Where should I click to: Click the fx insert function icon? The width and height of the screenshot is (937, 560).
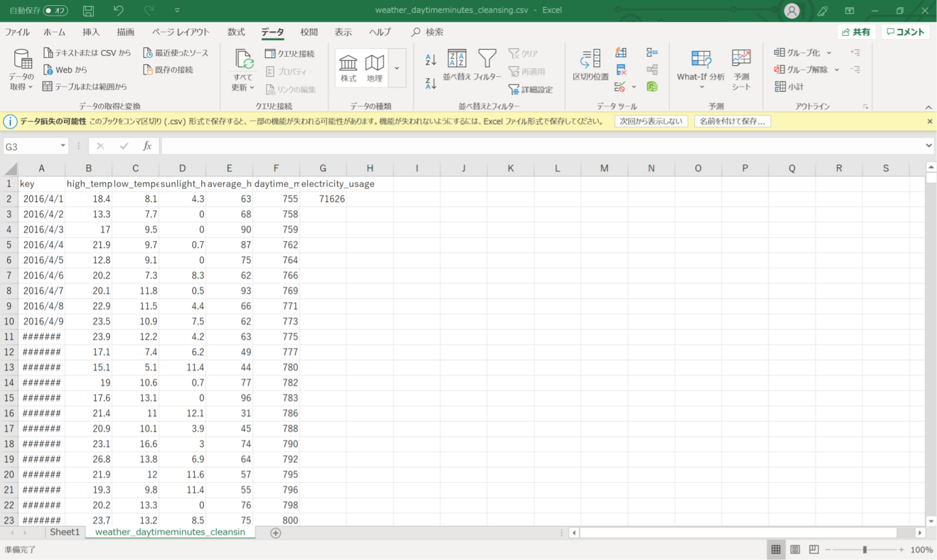pyautogui.click(x=147, y=146)
